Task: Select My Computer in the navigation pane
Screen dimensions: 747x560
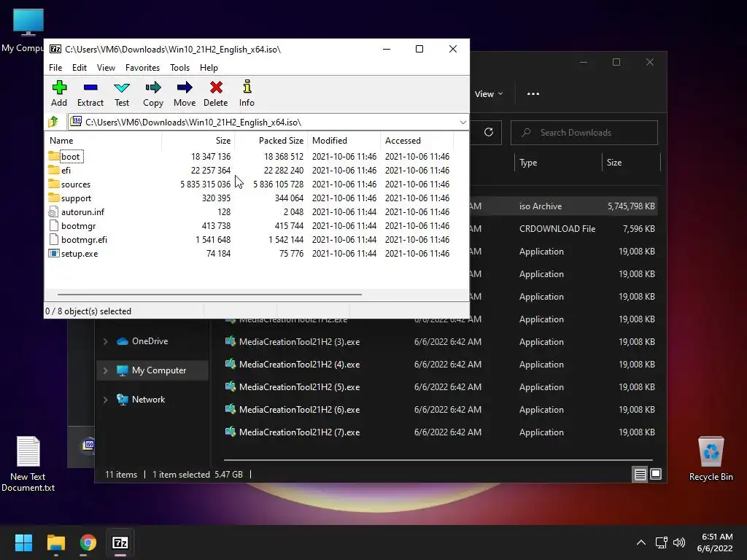Action: coord(152,370)
